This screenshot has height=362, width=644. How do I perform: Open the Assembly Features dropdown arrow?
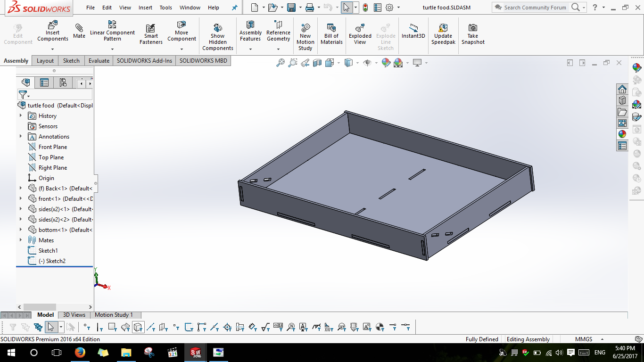click(250, 49)
